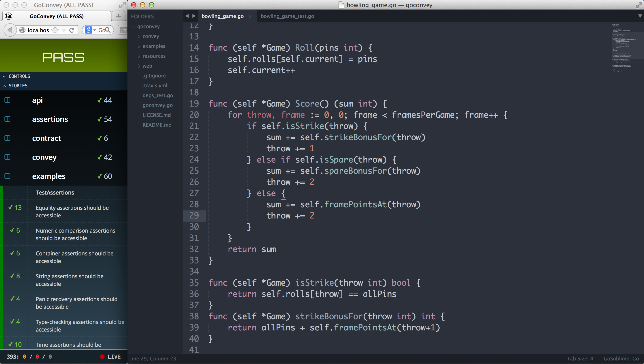644x364 pixels.
Task: Click the reload page icon
Action: click(x=72, y=30)
